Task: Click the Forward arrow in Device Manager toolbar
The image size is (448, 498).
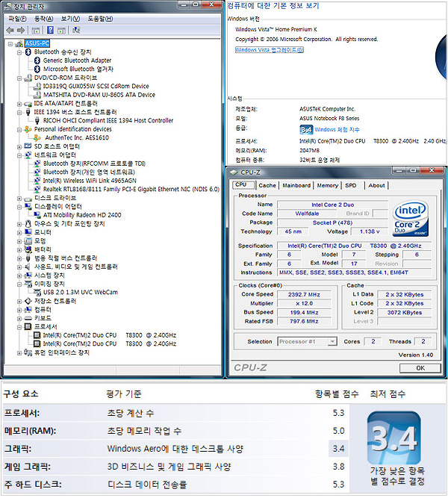Action: pos(21,30)
